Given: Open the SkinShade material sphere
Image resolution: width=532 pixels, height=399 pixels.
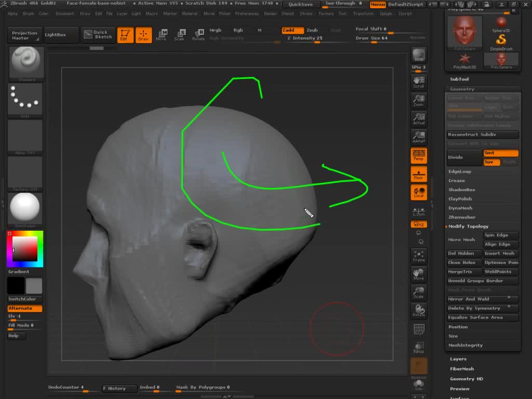Looking at the screenshot, I should point(25,210).
